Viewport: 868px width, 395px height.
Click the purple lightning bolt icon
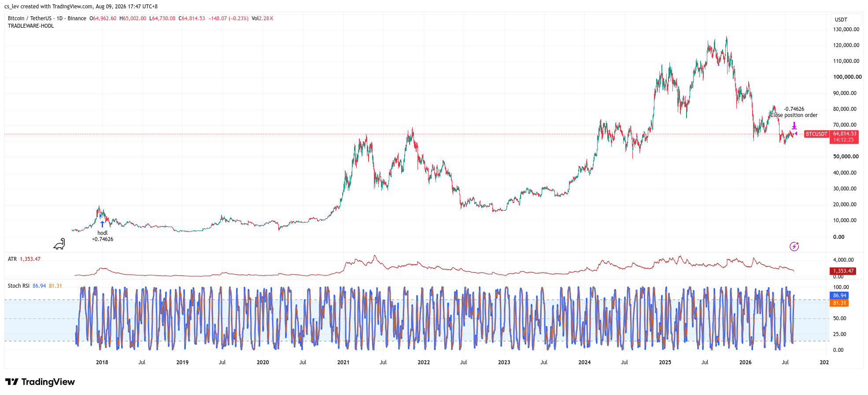(794, 246)
